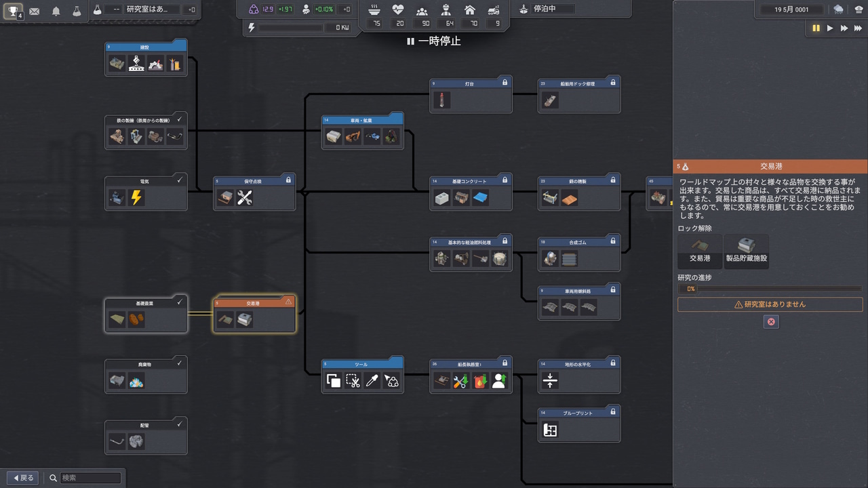The height and width of the screenshot is (488, 868).
Task: Click the 研究室はありません warning button
Action: tap(770, 305)
